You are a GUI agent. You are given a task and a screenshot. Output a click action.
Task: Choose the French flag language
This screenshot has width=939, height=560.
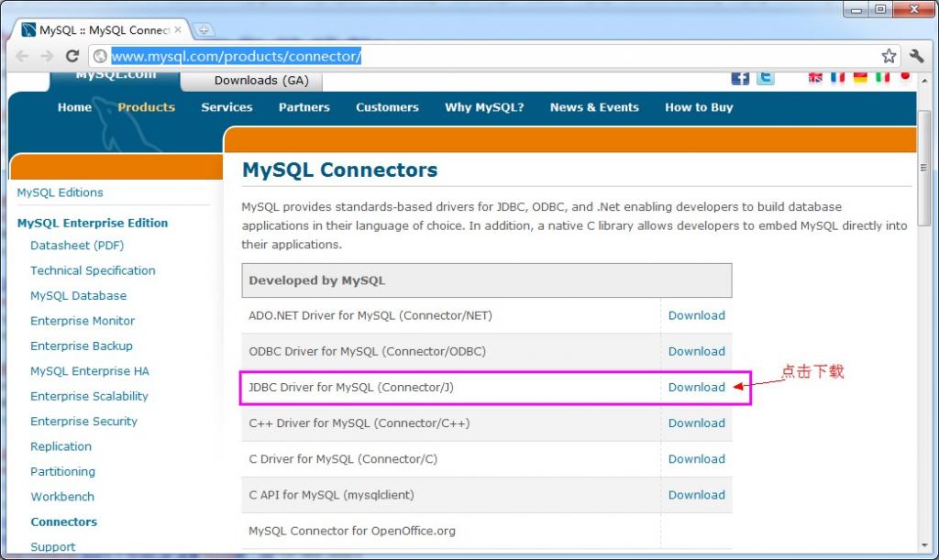click(x=837, y=77)
